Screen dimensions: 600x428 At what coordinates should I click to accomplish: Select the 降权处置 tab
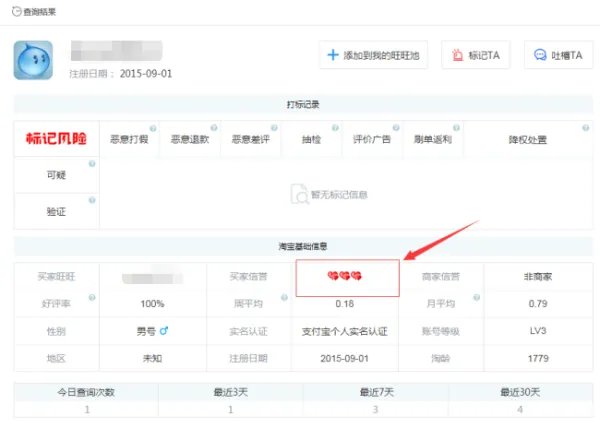pos(528,140)
